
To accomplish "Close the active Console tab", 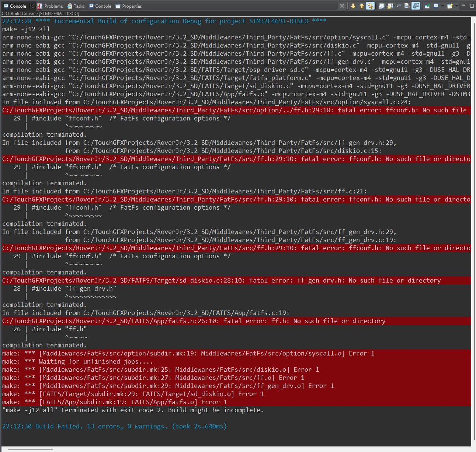I will 31,6.
